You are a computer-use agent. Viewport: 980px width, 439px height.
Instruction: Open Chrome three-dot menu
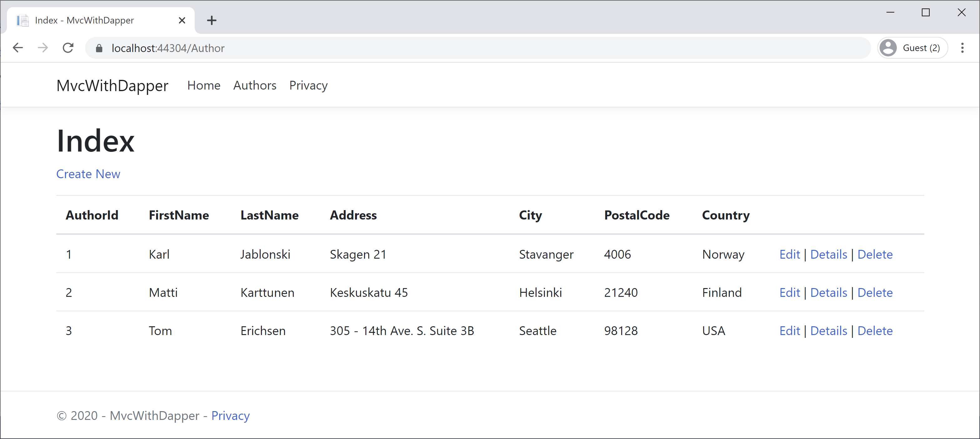tap(962, 48)
